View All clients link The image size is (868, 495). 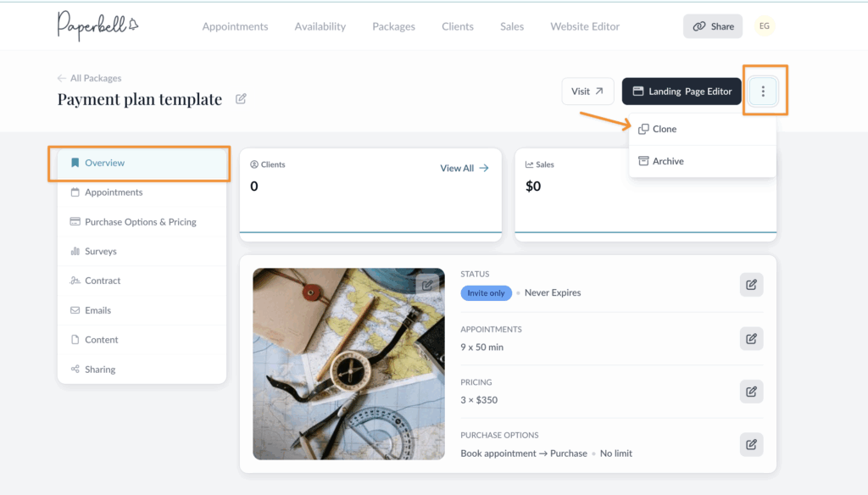coord(464,168)
